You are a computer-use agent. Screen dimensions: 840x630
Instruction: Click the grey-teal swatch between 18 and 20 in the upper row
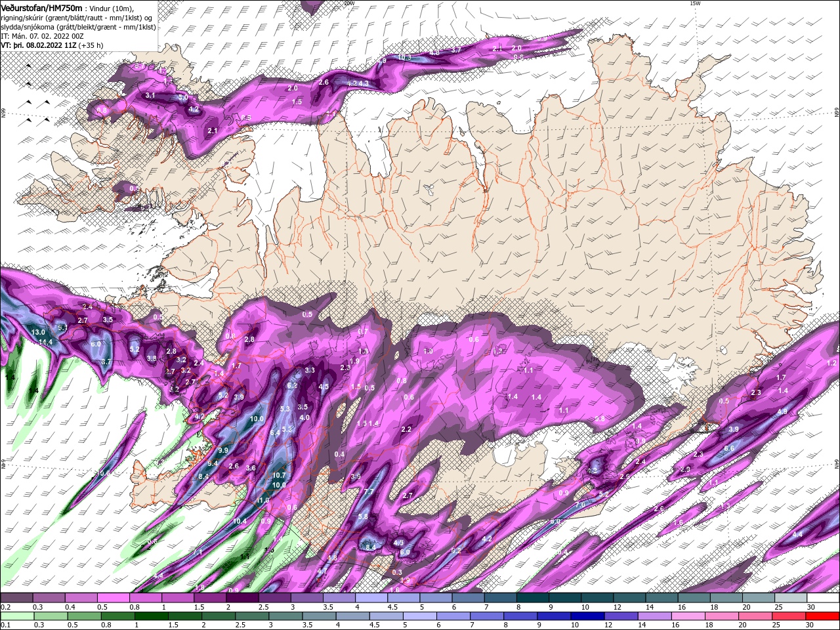(726, 598)
